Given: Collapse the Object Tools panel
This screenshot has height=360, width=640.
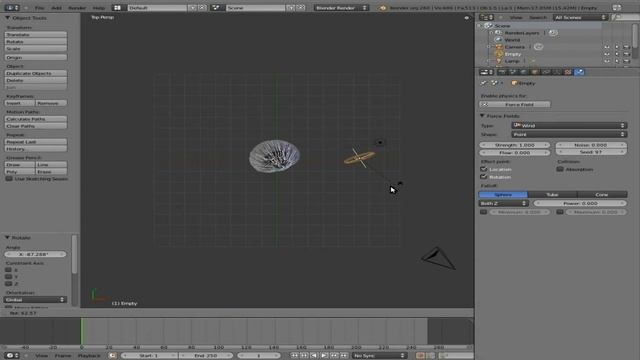Looking at the screenshot, I should point(7,18).
